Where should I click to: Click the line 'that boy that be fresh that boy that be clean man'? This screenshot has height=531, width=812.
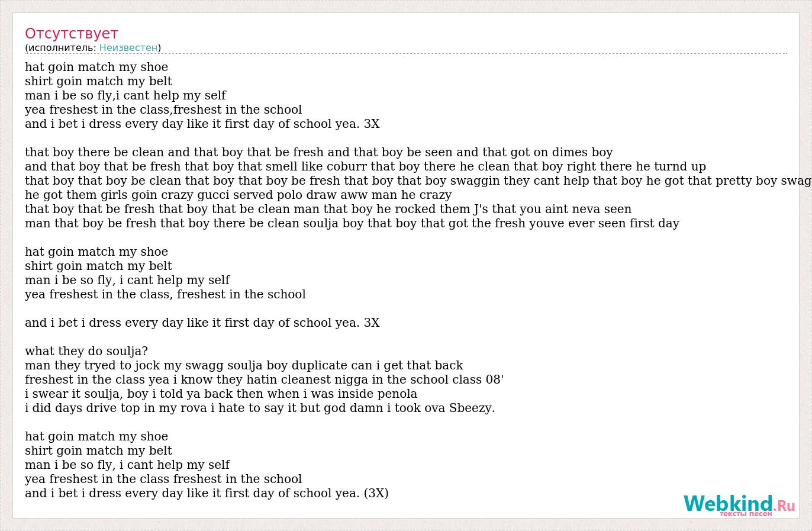(x=328, y=210)
